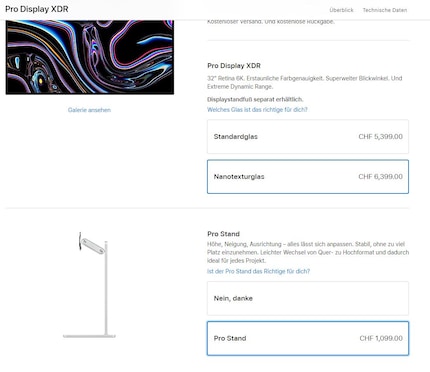Click the 32" Retina 6K description text
This screenshot has height=372, width=430.
pyautogui.click(x=305, y=82)
